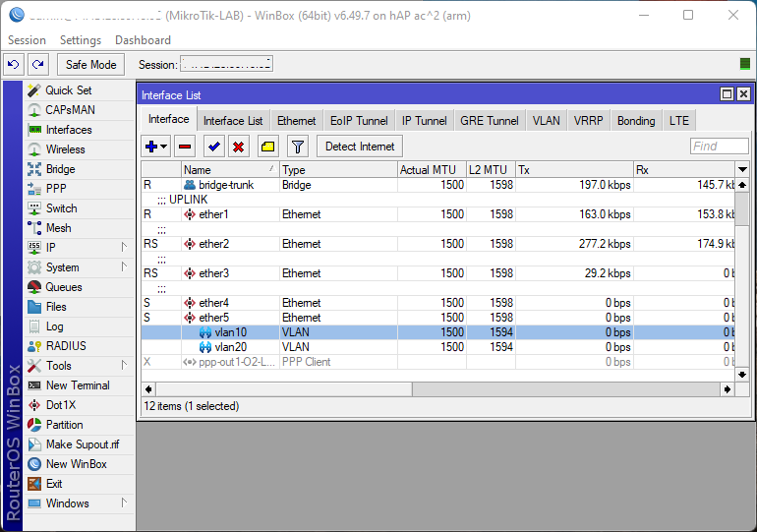Image resolution: width=757 pixels, height=532 pixels.
Task: Click the horizontal scrollbar left arrow
Action: [148, 389]
